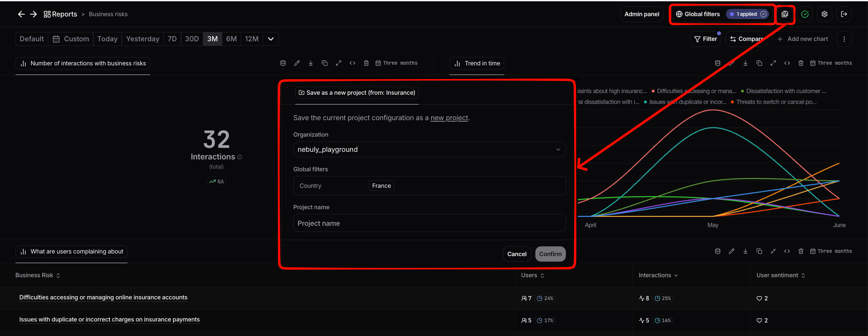Clear the 1 applied global filter
Screen dimensions: 868x336
pyautogui.click(x=763, y=14)
